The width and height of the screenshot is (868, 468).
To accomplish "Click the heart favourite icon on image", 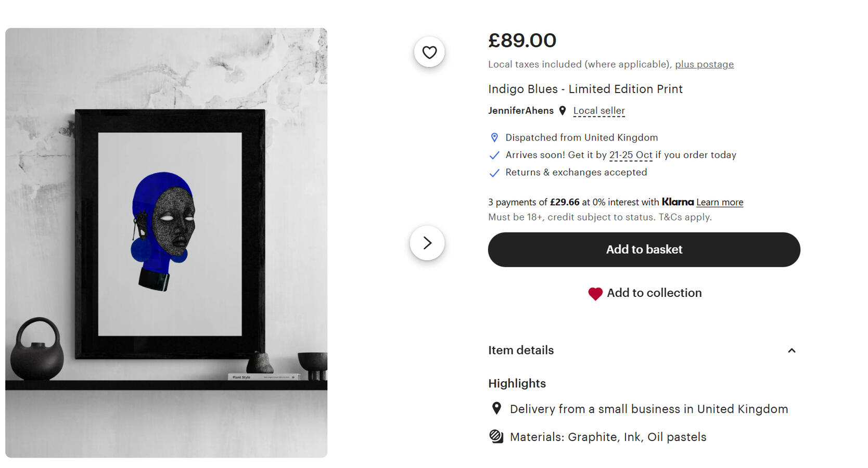I will click(x=429, y=52).
